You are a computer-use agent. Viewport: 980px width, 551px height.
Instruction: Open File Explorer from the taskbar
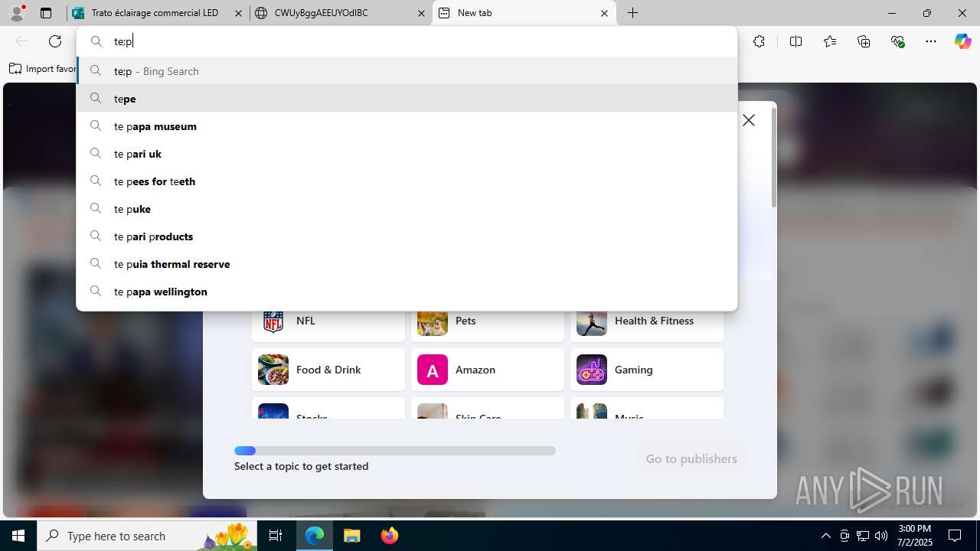point(351,536)
